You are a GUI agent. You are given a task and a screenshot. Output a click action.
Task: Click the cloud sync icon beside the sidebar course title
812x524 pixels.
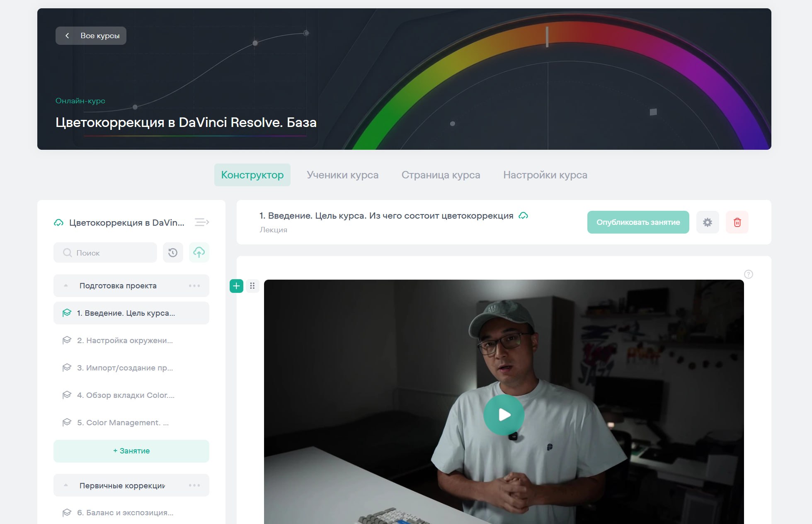pos(59,223)
